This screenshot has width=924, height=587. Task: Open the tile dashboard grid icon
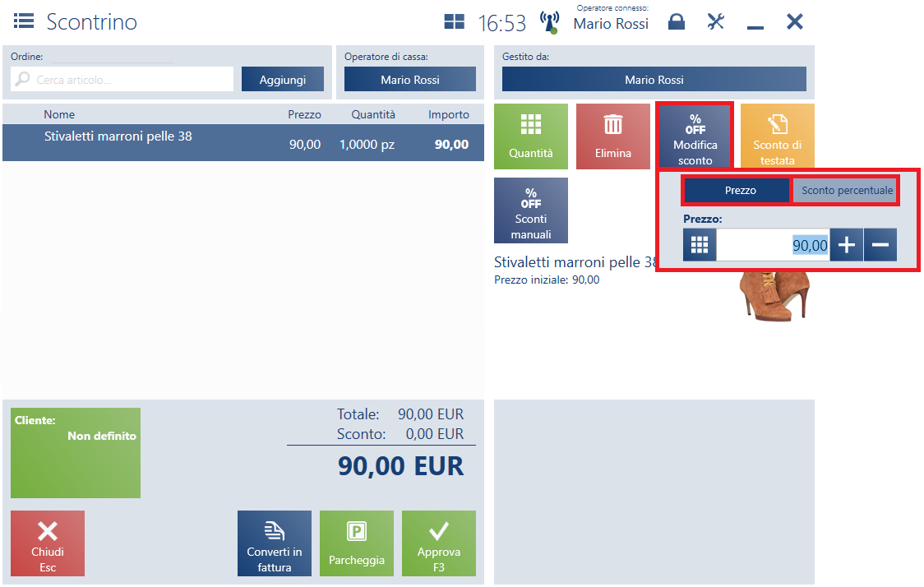[454, 22]
